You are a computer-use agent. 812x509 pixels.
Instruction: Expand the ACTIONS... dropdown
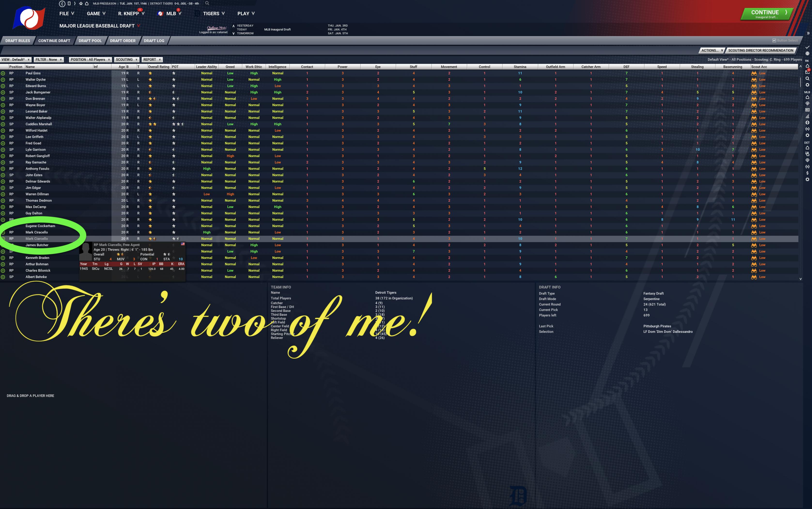pyautogui.click(x=712, y=50)
